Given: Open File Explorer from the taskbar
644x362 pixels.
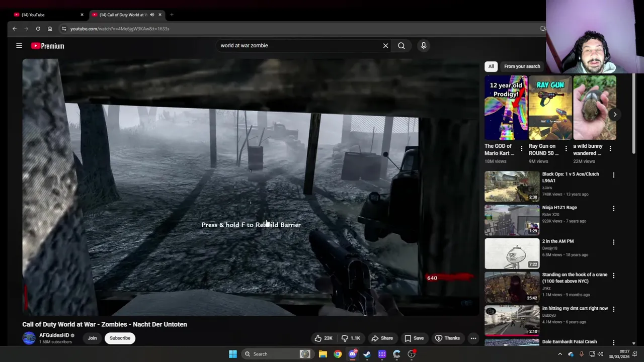Looking at the screenshot, I should pyautogui.click(x=323, y=354).
